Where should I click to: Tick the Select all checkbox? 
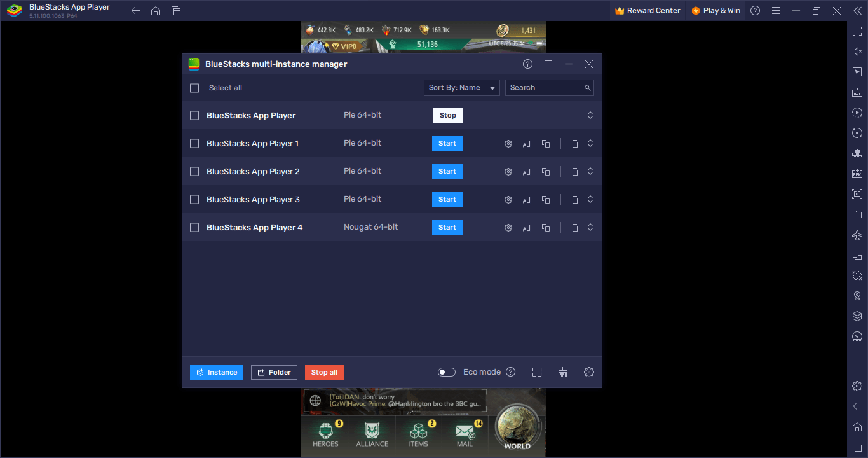point(194,88)
